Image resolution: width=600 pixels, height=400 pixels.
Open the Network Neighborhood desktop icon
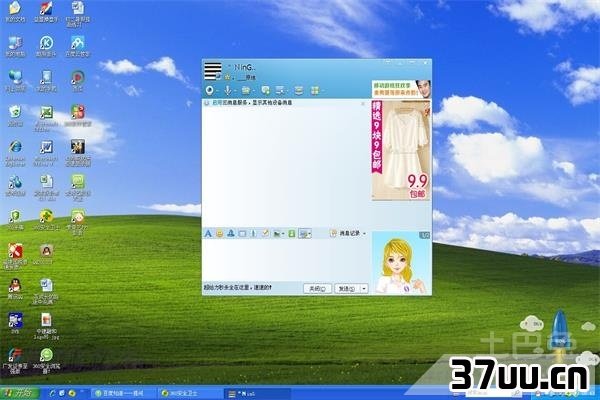click(x=15, y=81)
